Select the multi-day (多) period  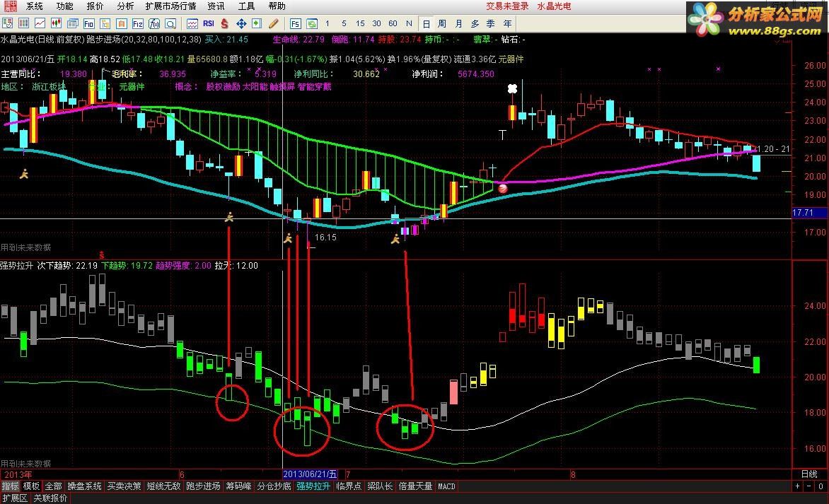pos(475,24)
